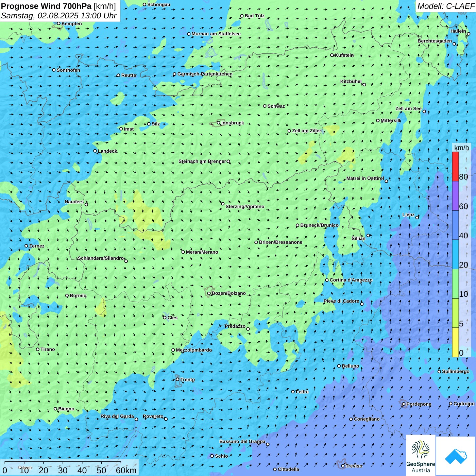This screenshot has height=476, width=476.
Task: Click the Pordenone city marker
Action: [404, 404]
